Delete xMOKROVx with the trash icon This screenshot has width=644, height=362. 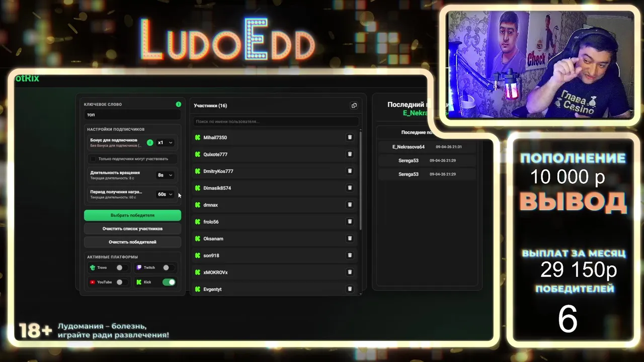350,272
